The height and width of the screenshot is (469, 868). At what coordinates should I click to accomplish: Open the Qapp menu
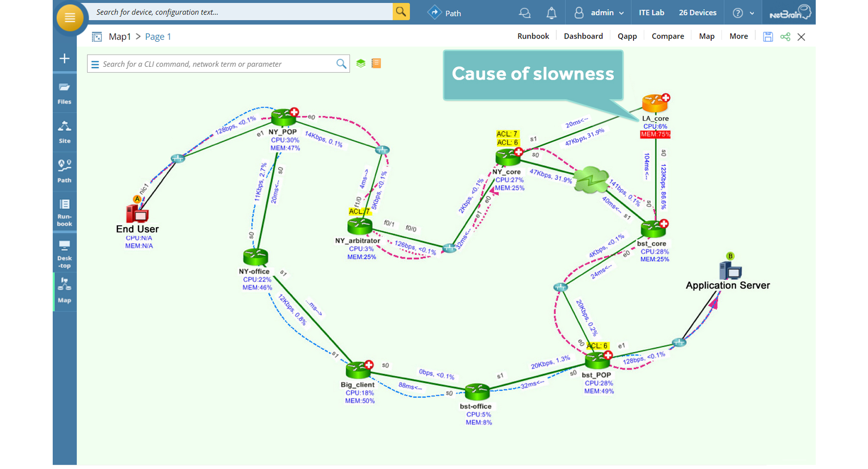(627, 36)
